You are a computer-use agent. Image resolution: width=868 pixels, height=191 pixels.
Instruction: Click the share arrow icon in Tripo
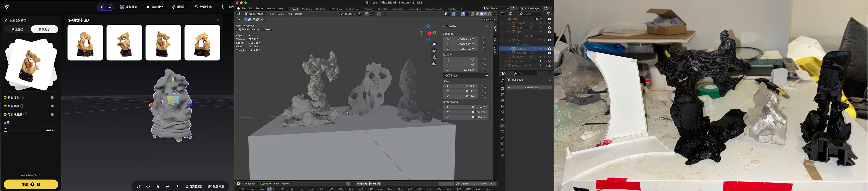(x=167, y=186)
